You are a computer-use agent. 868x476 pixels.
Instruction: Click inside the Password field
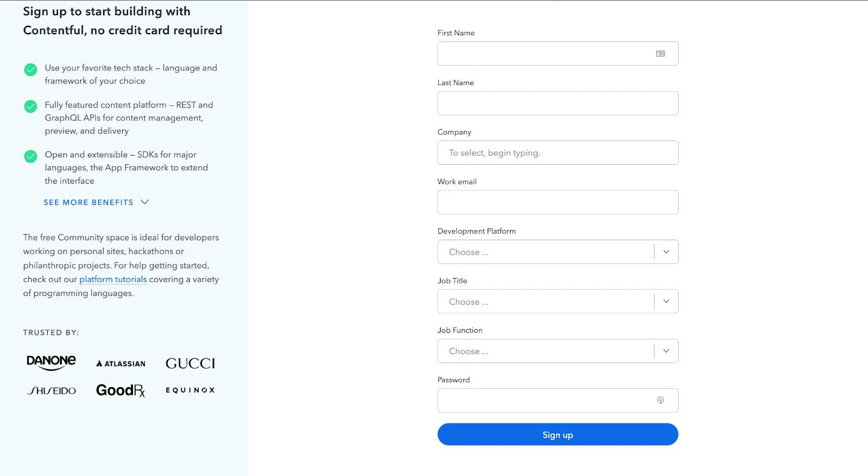click(542, 401)
